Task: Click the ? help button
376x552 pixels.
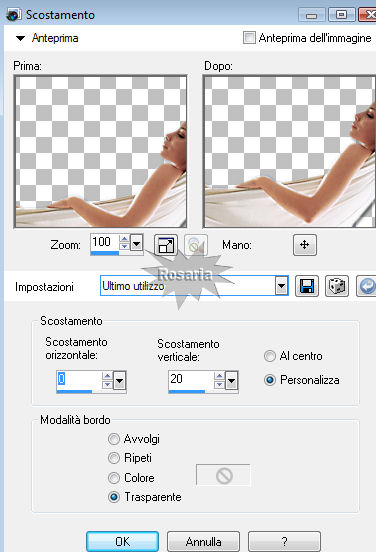Action: pos(284,542)
